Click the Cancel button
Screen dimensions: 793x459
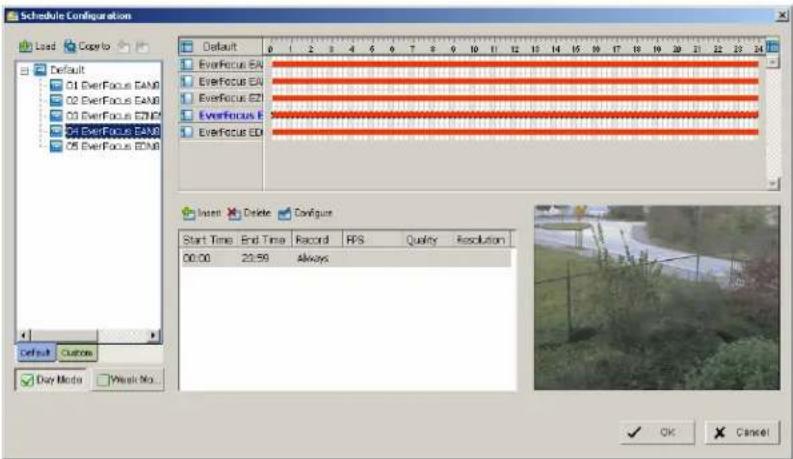tap(742, 432)
